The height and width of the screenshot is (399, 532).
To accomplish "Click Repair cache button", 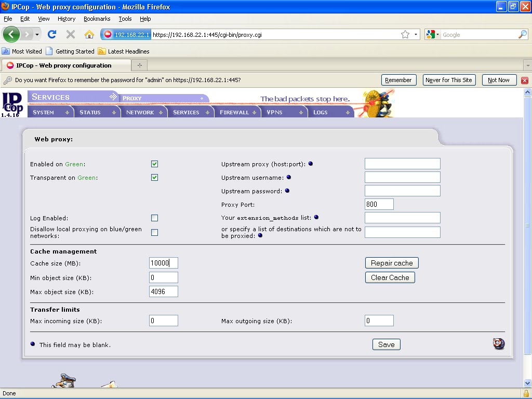I will pyautogui.click(x=392, y=263).
